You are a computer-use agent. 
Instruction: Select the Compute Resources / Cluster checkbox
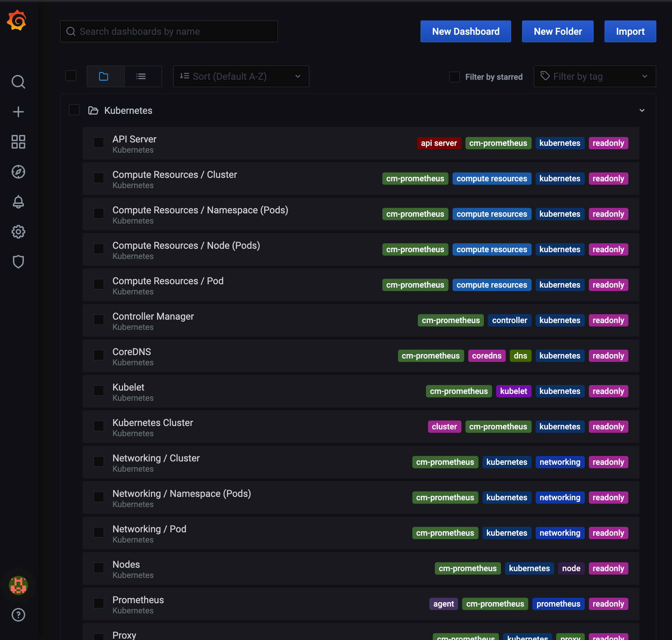(99, 178)
